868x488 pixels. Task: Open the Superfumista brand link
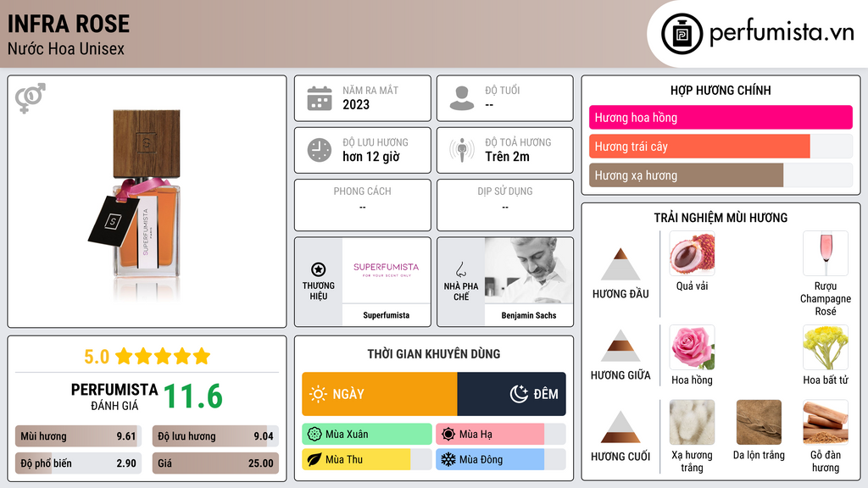pyautogui.click(x=387, y=281)
